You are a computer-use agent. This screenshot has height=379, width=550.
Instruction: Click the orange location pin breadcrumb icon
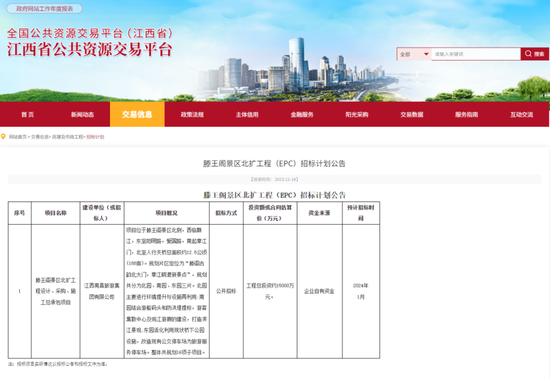coord(4,137)
